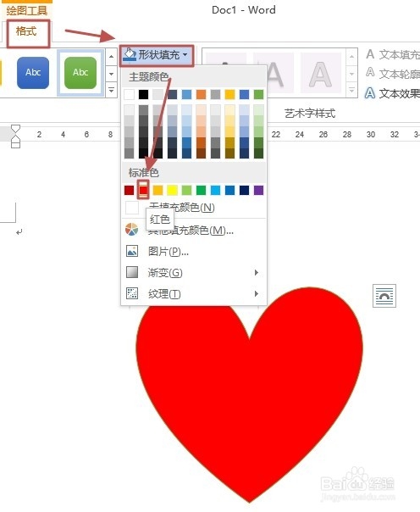Open the 形状填充 dropdown
The image size is (420, 512).
tap(157, 55)
